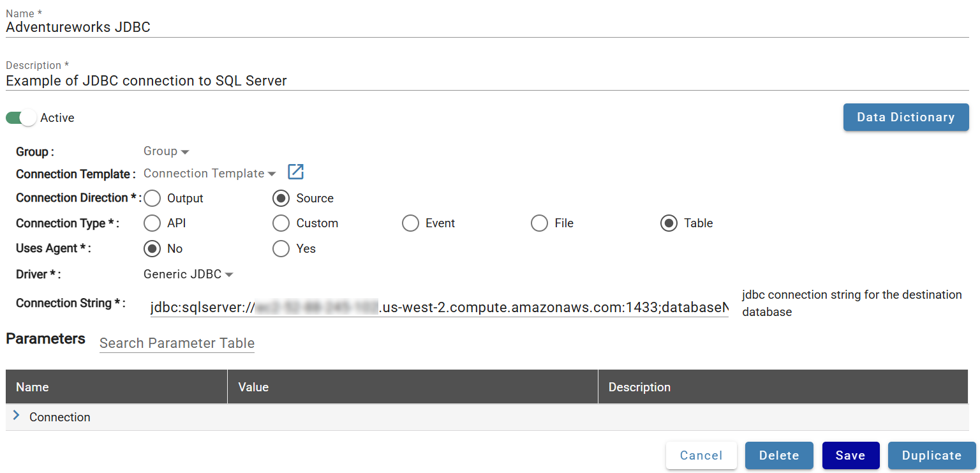
Task: Toggle the Active switch off
Action: [x=21, y=118]
